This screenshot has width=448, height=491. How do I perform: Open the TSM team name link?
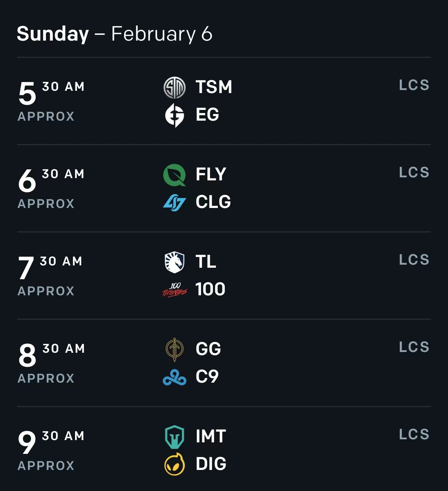(x=214, y=87)
